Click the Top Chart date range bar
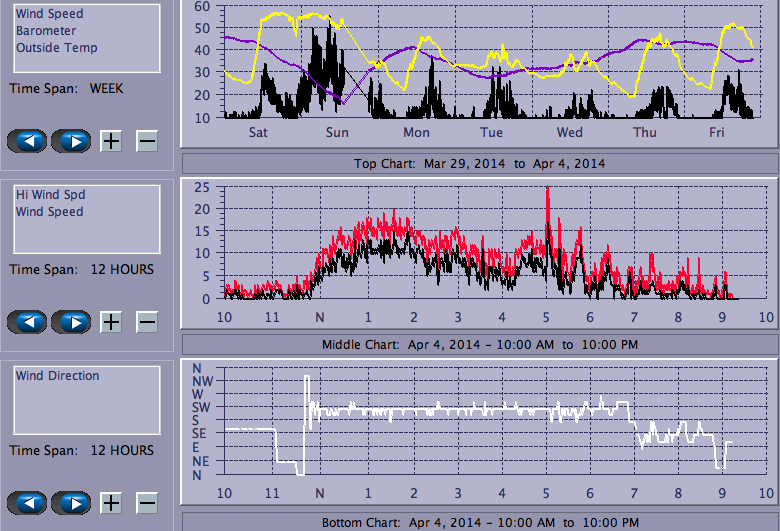The height and width of the screenshot is (531, 780). (478, 163)
